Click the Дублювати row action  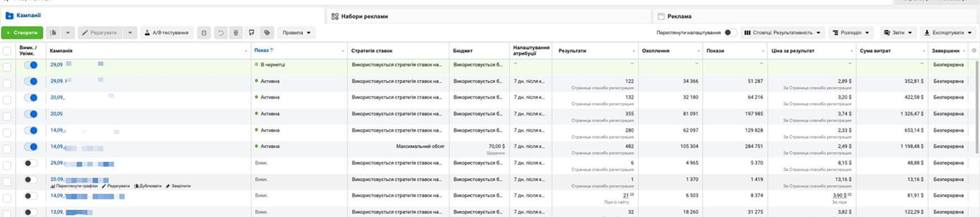[148, 186]
